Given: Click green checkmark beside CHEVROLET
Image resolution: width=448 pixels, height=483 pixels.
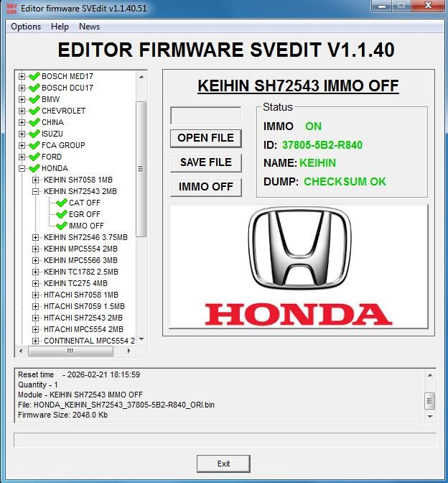Looking at the screenshot, I should [34, 111].
